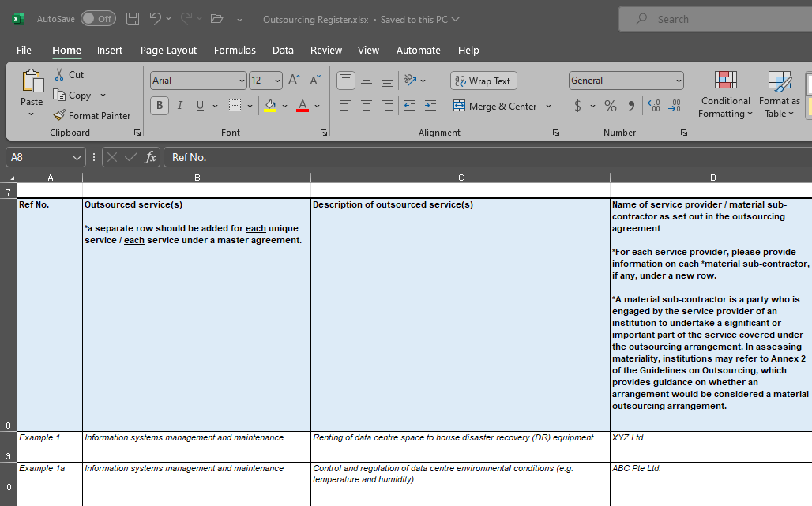The width and height of the screenshot is (812, 506).
Task: Apply red font color
Action: [303, 106]
